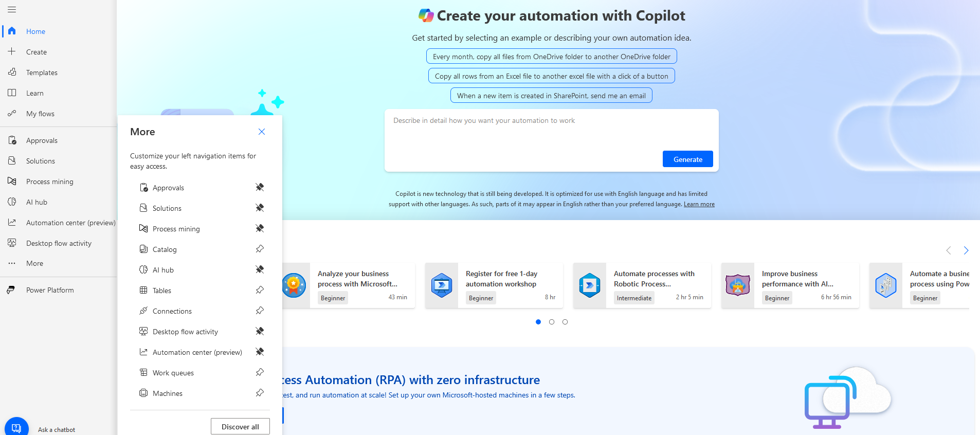Image resolution: width=980 pixels, height=435 pixels.
Task: Open Automate processes with Robotic Process card
Action: [642, 285]
